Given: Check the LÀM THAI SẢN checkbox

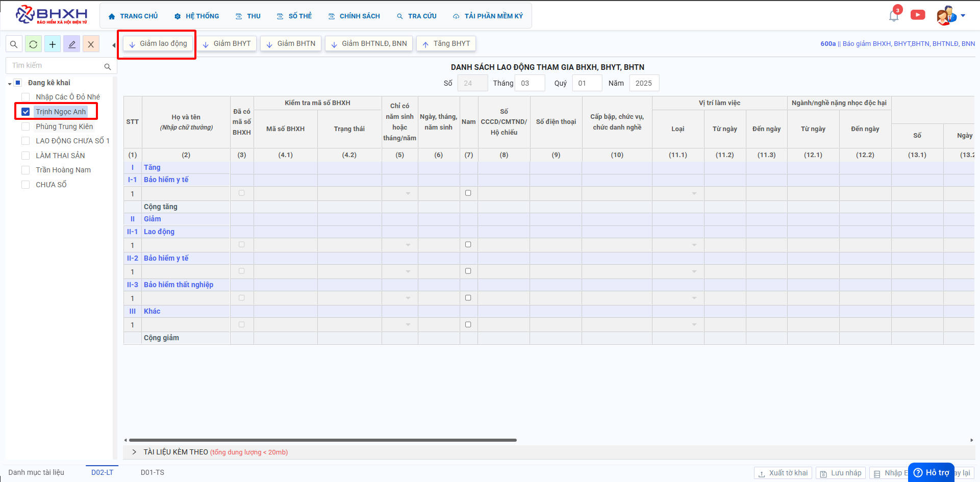Looking at the screenshot, I should [26, 156].
